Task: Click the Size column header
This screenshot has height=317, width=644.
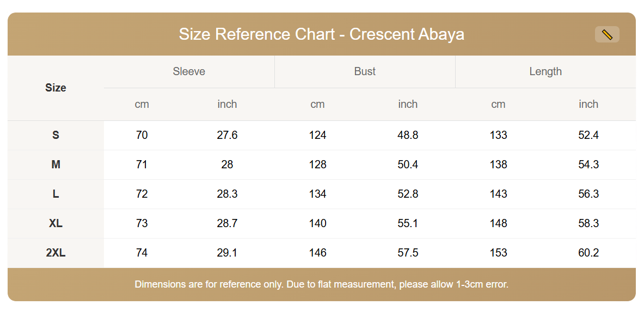Action: pos(56,88)
